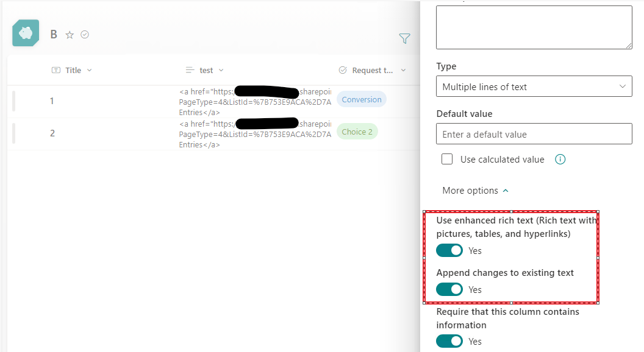Disable the Use enhanced rich text toggle
The height and width of the screenshot is (352, 644).
[449, 250]
